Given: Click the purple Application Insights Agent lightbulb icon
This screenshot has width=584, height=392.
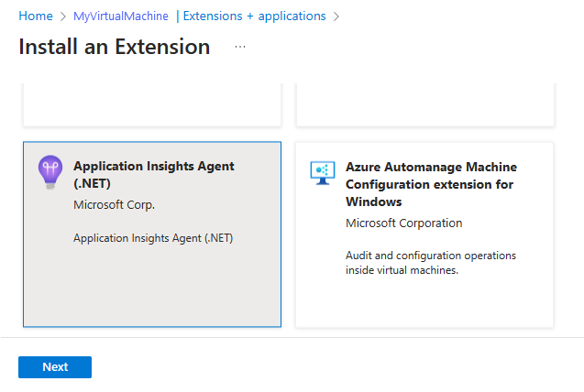Looking at the screenshot, I should [x=49, y=171].
